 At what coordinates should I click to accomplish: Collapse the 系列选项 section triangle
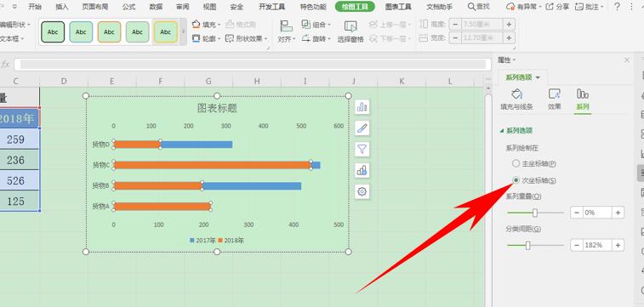pos(501,130)
